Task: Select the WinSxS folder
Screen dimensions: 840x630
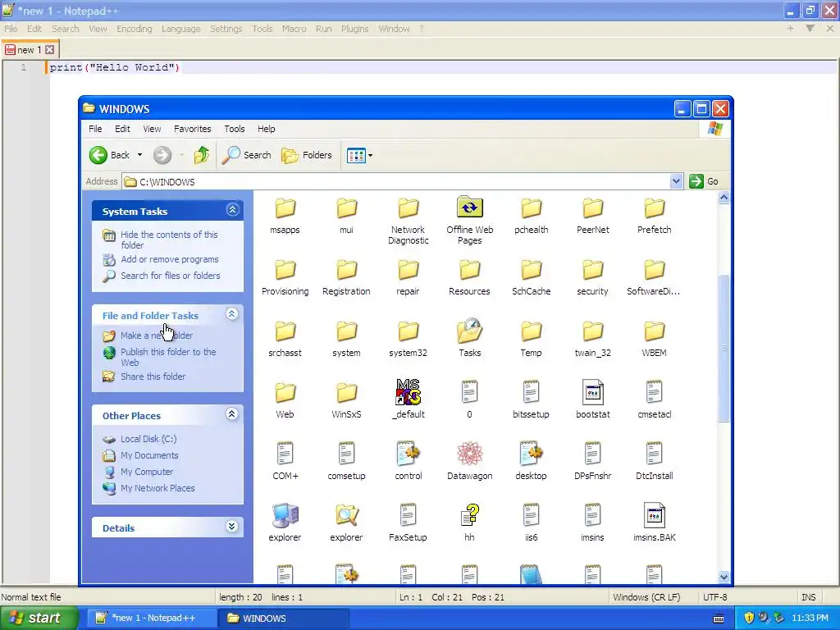Action: coord(347,394)
